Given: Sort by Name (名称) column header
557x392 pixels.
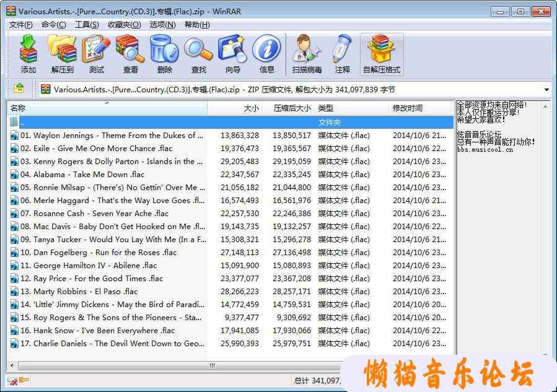Looking at the screenshot, I should coord(107,108).
